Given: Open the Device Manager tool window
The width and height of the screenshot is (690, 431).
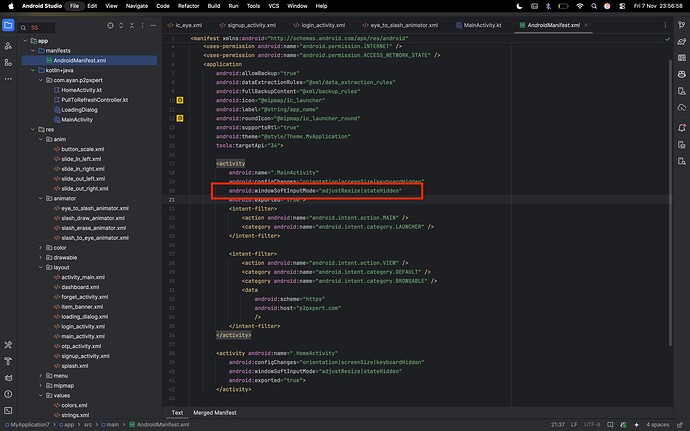Looking at the screenshot, I should 682,58.
